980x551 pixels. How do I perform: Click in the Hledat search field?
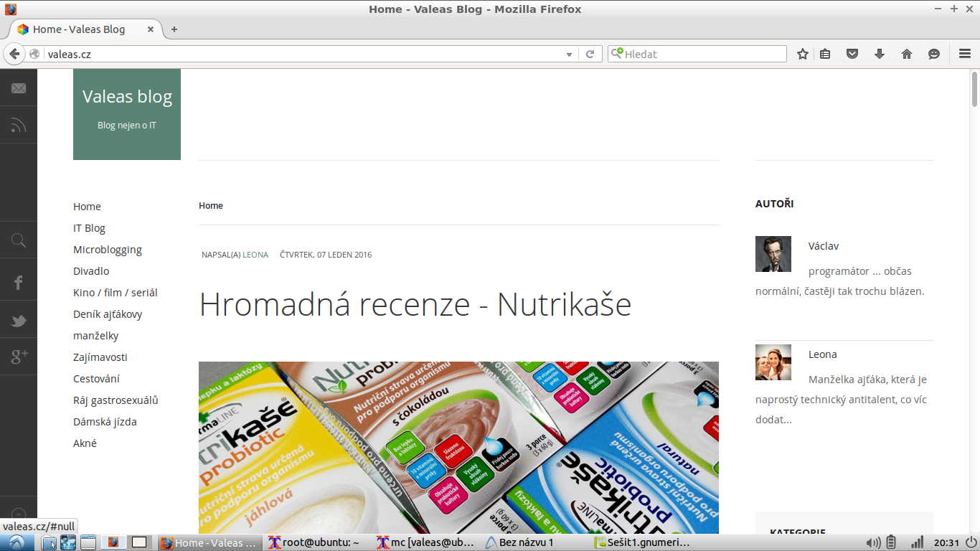coord(705,54)
